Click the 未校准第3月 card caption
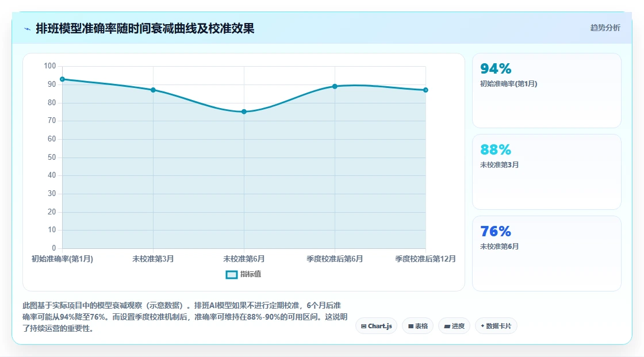 pos(500,165)
